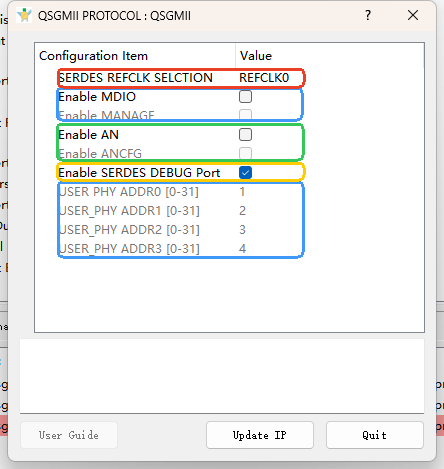Image resolution: width=444 pixels, height=469 pixels.
Task: Click the USER PHY ADDR0 value field
Action: click(242, 192)
